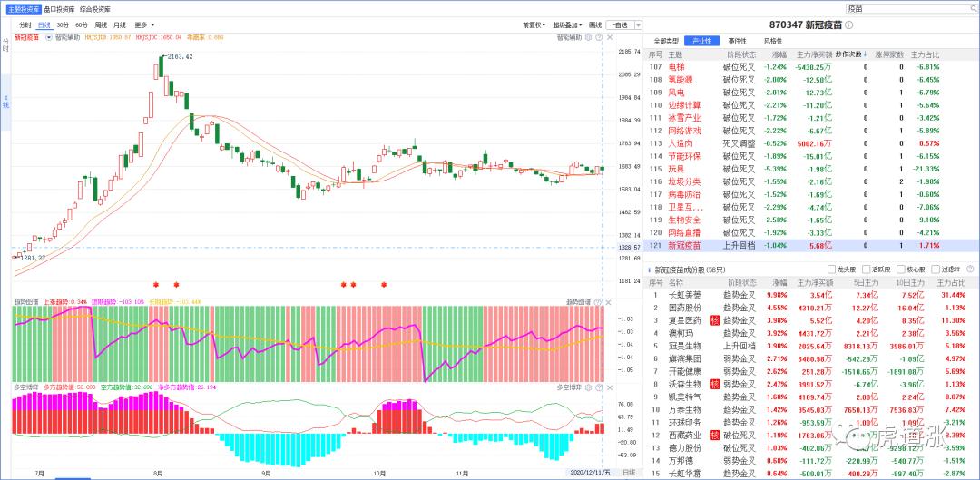
Task: Toggle the 核心股 checkbox
Action: coord(901,270)
